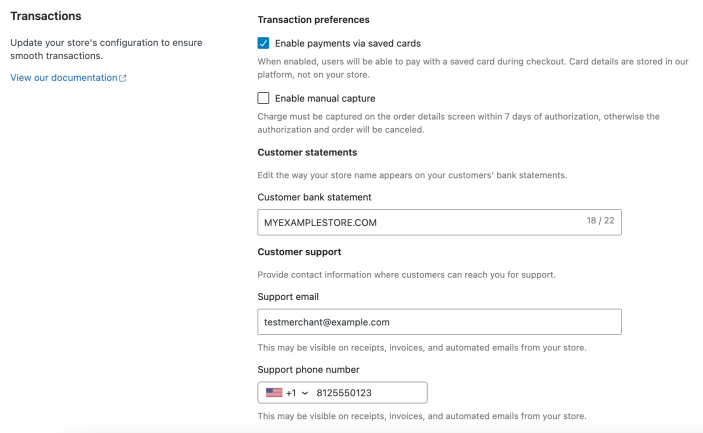Tick the manual capture checkbox
The height and width of the screenshot is (433, 703).
(264, 98)
